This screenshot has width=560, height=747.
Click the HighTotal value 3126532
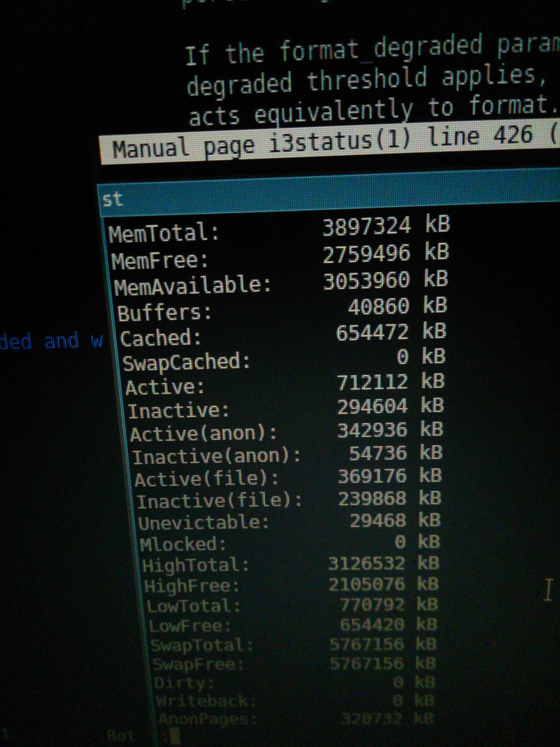pyautogui.click(x=366, y=564)
